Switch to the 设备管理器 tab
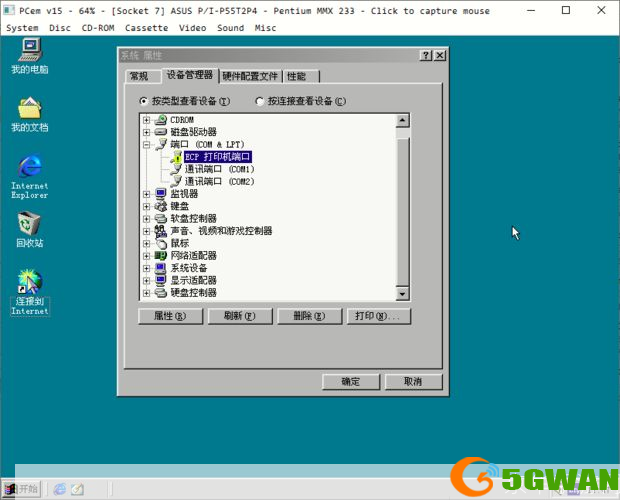The height and width of the screenshot is (500, 620). pos(190,75)
